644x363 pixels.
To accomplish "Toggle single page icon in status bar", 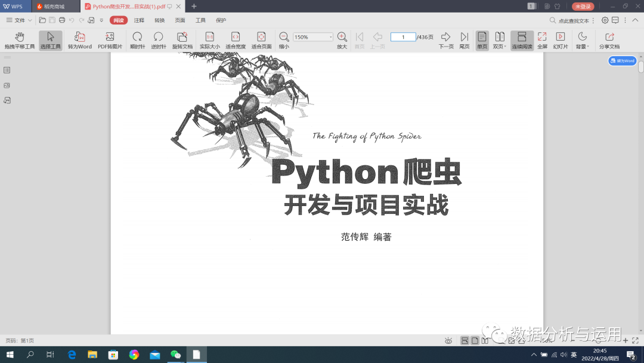I will pos(475,341).
